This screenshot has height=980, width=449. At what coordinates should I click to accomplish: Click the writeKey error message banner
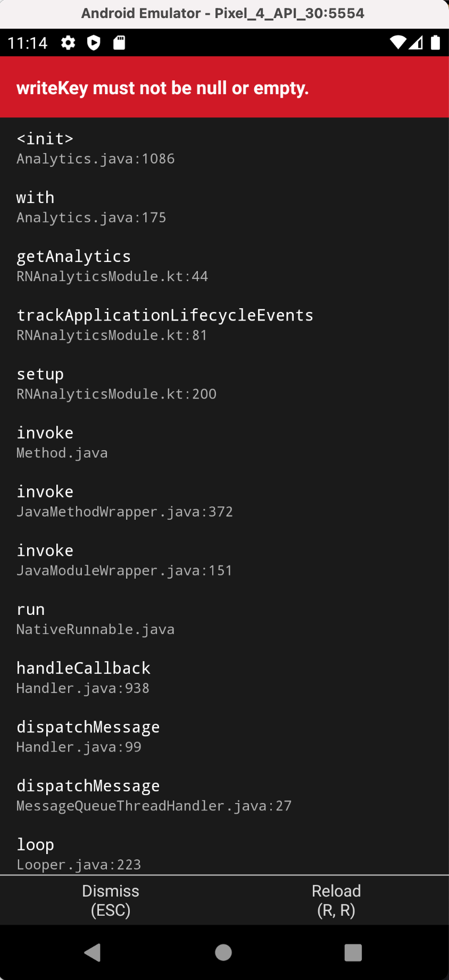[x=163, y=87]
